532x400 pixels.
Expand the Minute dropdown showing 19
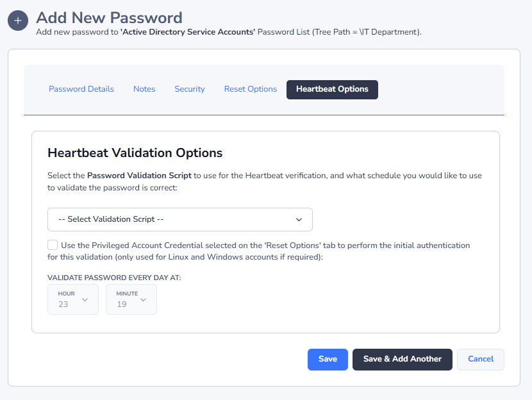point(131,299)
